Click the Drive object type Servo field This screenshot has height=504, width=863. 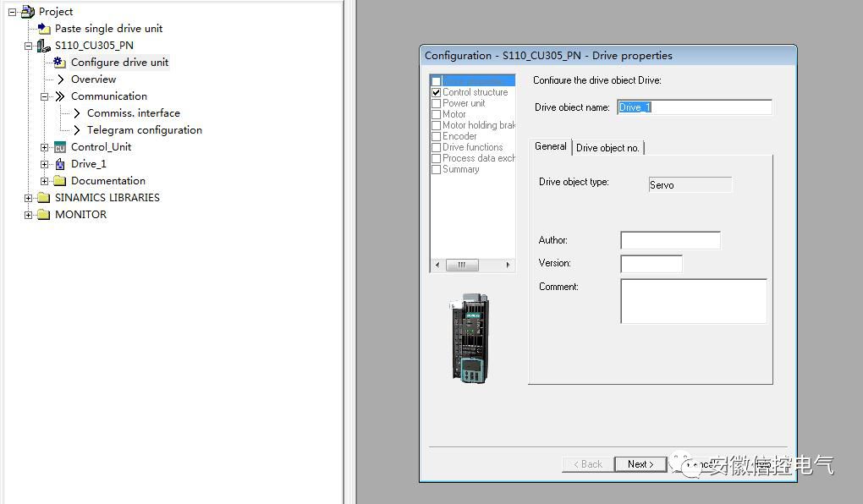[690, 185]
